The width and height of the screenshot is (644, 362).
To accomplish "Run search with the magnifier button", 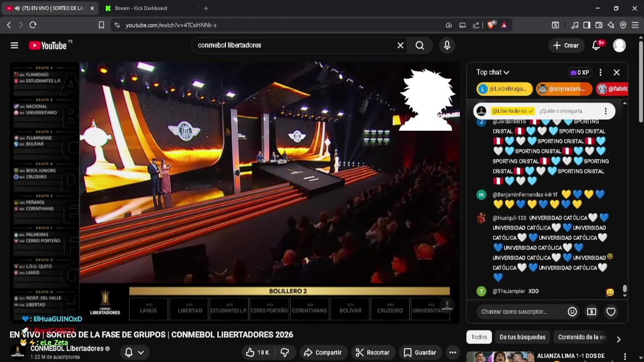I will point(420,45).
